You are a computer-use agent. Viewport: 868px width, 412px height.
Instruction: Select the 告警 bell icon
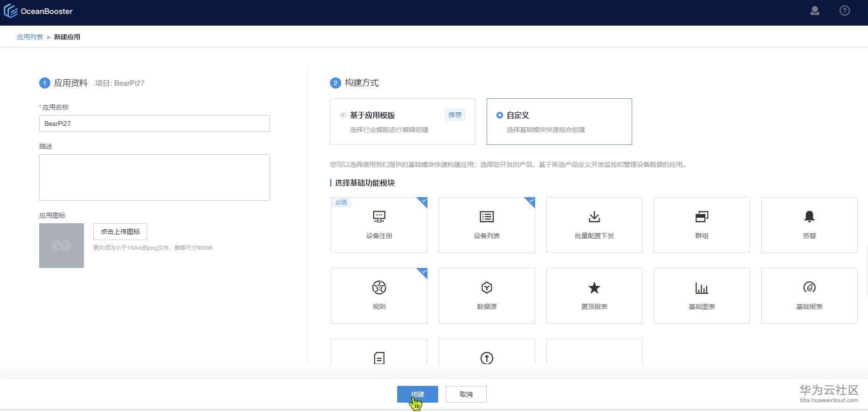click(809, 217)
